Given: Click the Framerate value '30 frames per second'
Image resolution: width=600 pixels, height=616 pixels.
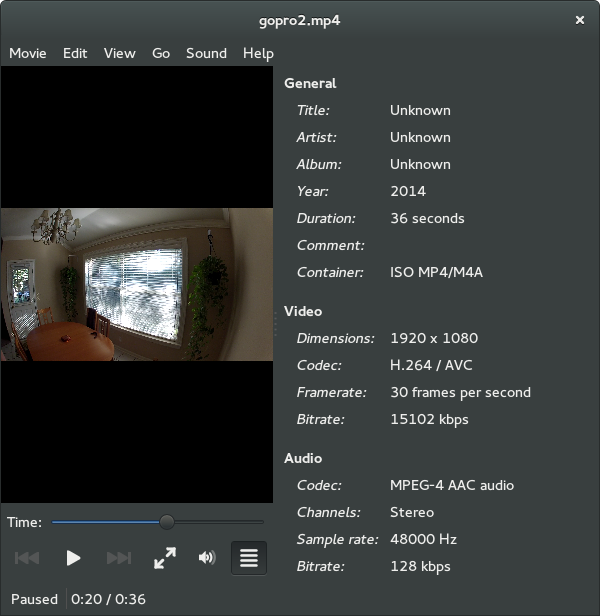Looking at the screenshot, I should 460,392.
